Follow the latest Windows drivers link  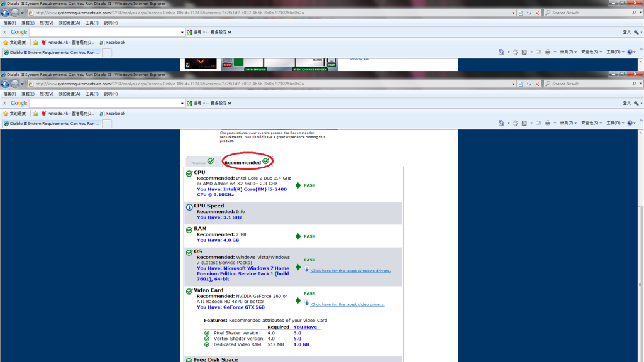[x=350, y=271]
